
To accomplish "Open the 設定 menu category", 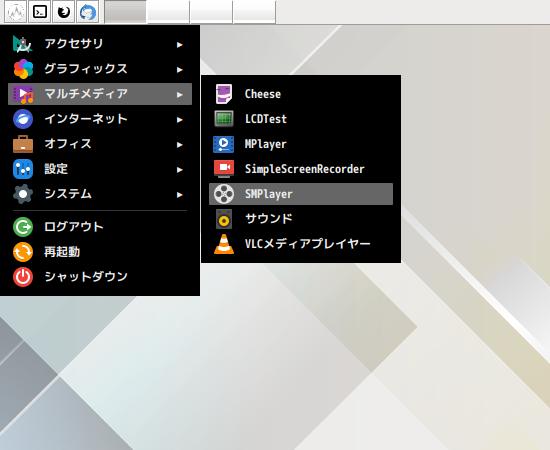I will 100,169.
